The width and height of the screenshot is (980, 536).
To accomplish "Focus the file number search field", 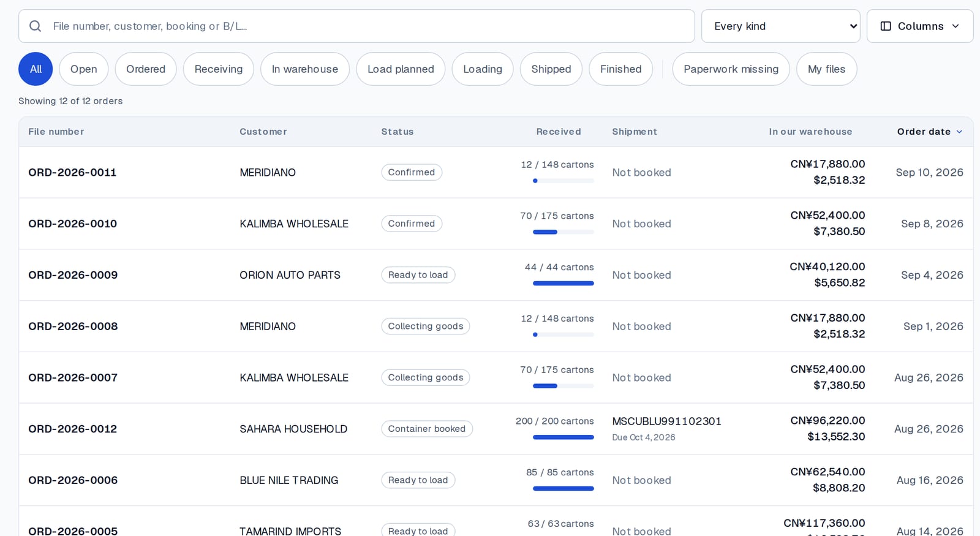I will click(356, 26).
